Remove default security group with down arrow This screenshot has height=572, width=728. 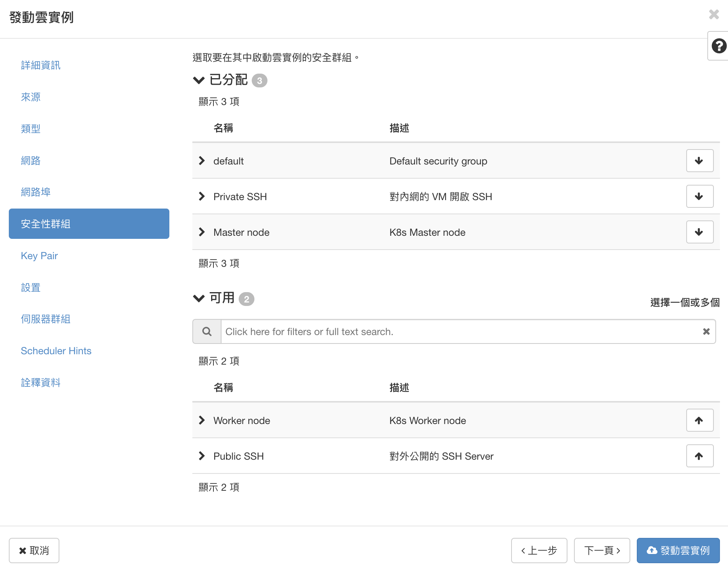[x=699, y=161]
